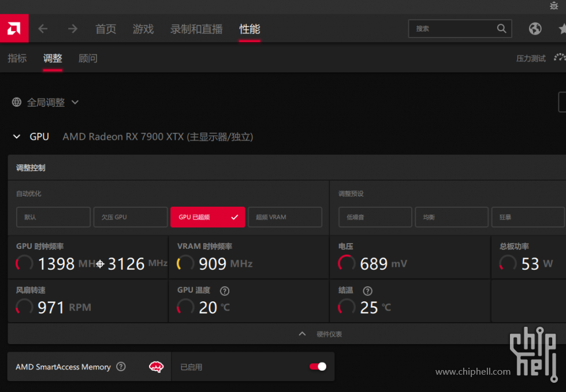Screen dimensions: 566x392
Task: Click the 20 °C GPU temperature value
Action: coord(214,308)
